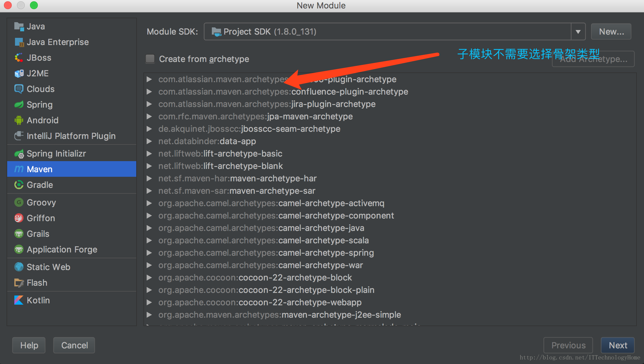Expand the jira-plugin-archetype node
This screenshot has width=644, height=364.
(149, 104)
